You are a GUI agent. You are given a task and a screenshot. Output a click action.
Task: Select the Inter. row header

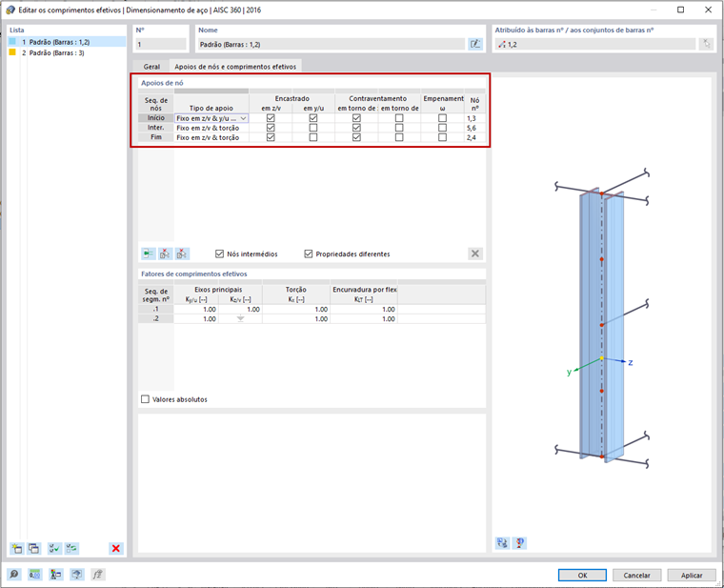point(156,128)
